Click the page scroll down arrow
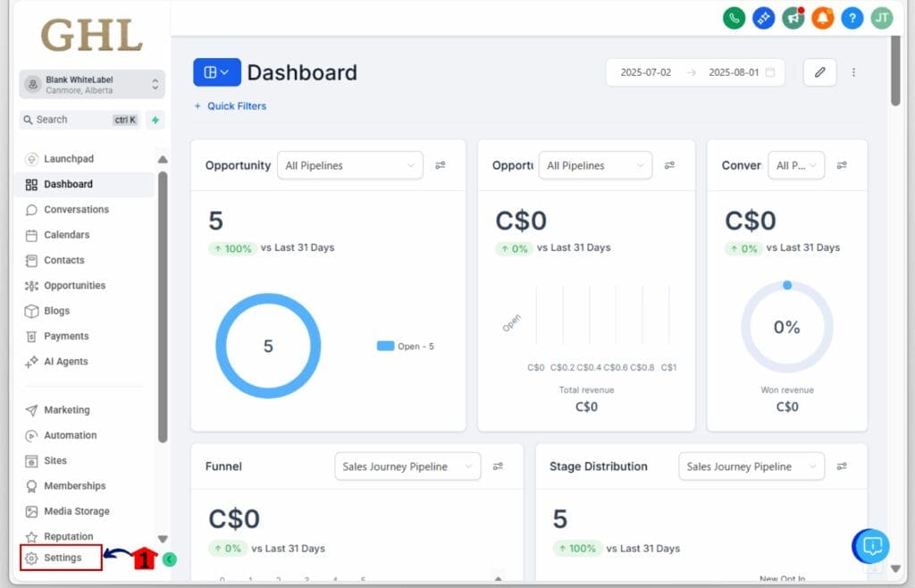915x588 pixels. tap(895, 568)
